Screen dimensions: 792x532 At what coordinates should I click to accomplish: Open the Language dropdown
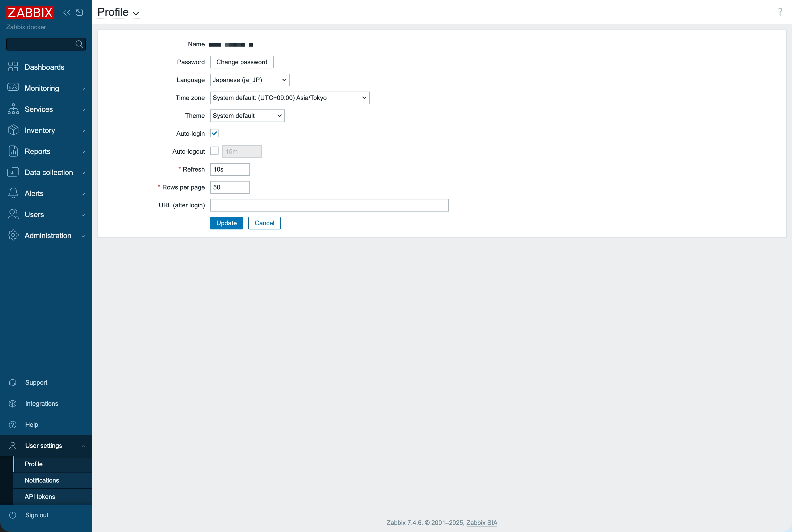(250, 80)
